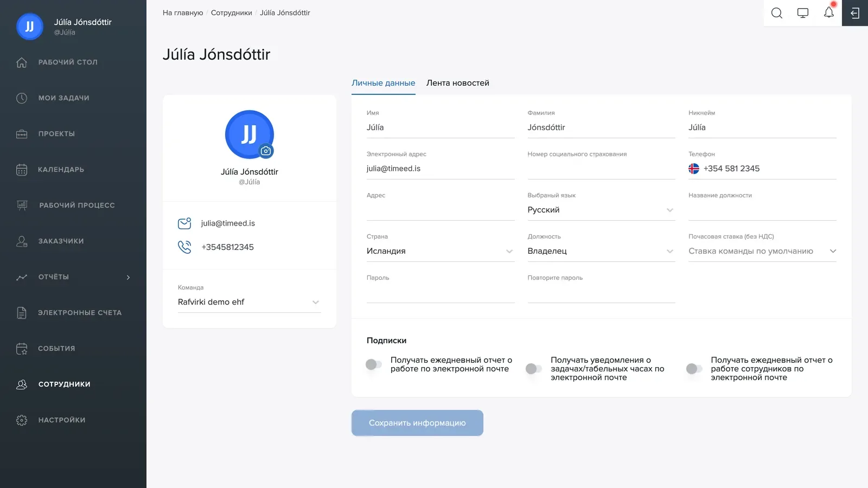
Task: Click the logout exit icon
Action: coord(855,13)
